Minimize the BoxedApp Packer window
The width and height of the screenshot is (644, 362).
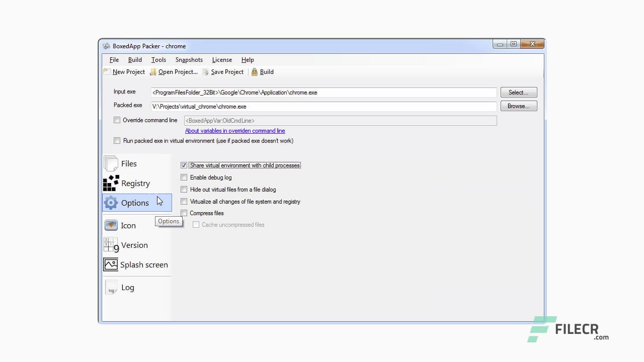pyautogui.click(x=500, y=44)
